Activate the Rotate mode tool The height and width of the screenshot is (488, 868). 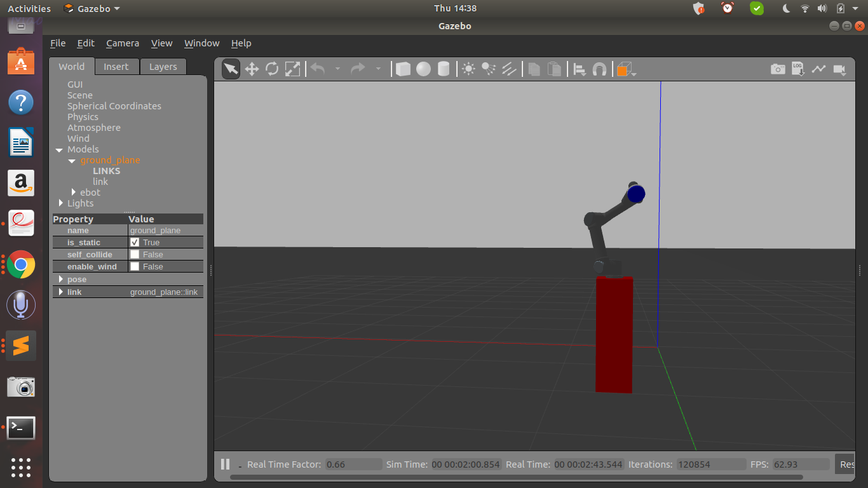[271, 69]
